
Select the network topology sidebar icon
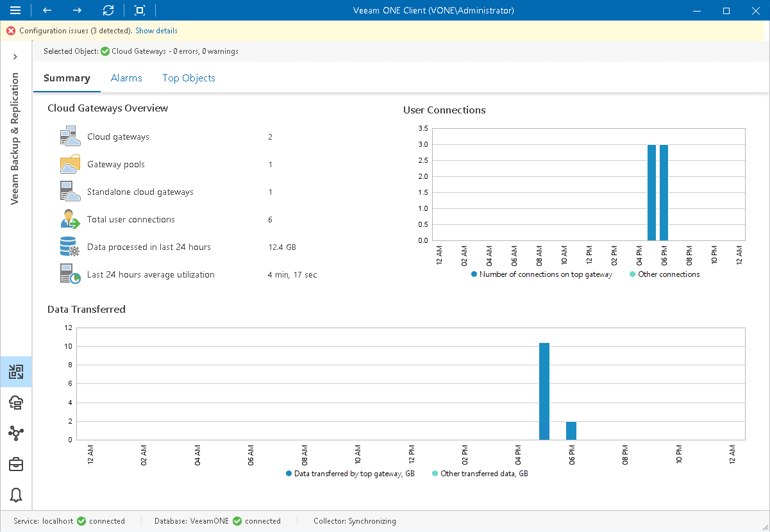16,433
